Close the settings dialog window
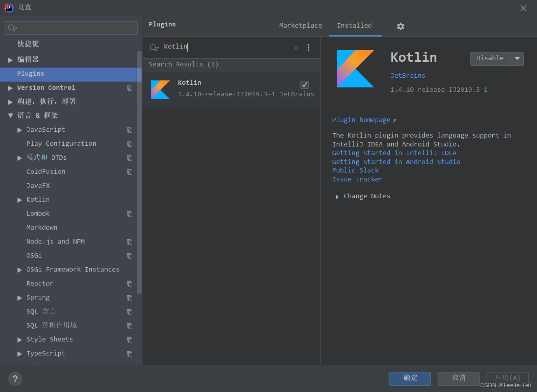537x392 pixels. [x=523, y=8]
